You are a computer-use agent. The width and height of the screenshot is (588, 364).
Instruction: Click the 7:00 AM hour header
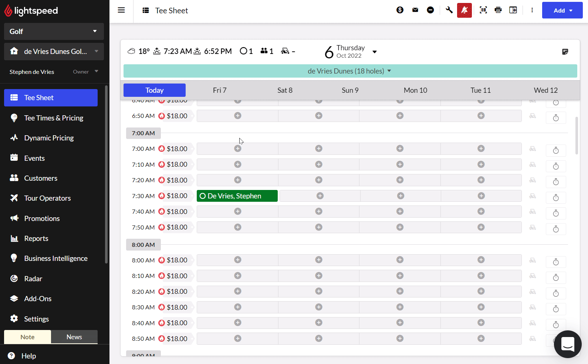coord(143,133)
